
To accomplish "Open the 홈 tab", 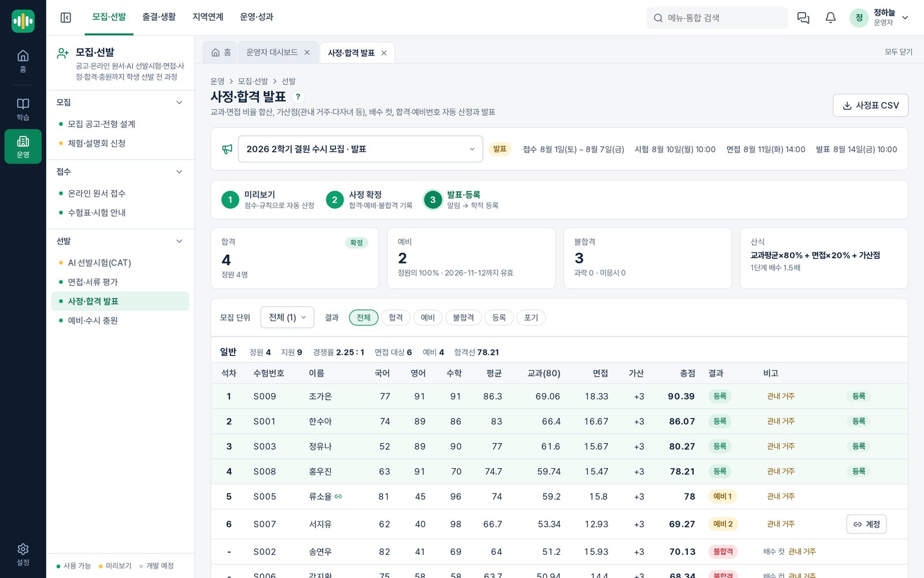I will click(x=221, y=53).
